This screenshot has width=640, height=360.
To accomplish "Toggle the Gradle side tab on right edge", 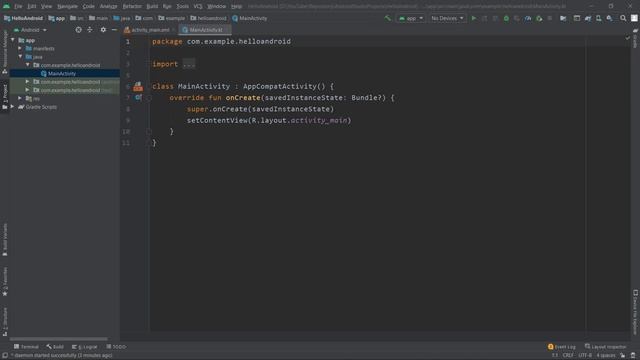I will pyautogui.click(x=635, y=39).
